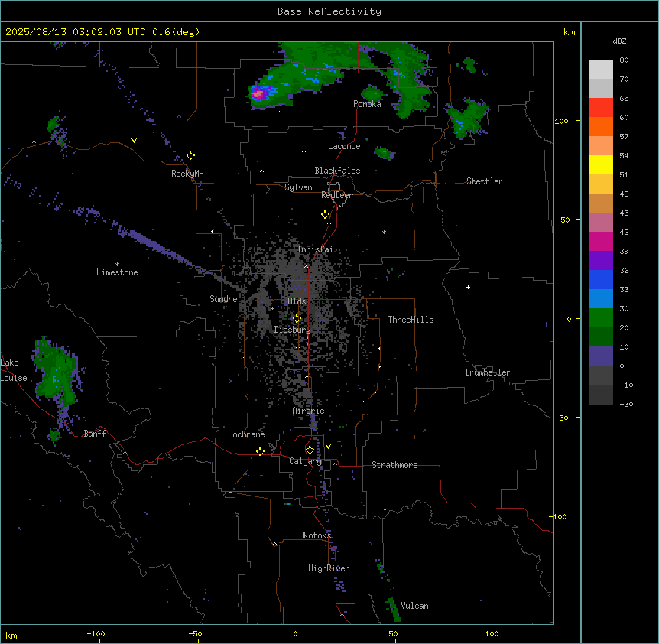The image size is (659, 644).
Task: Click the Okotoks label
Action: 315,535
